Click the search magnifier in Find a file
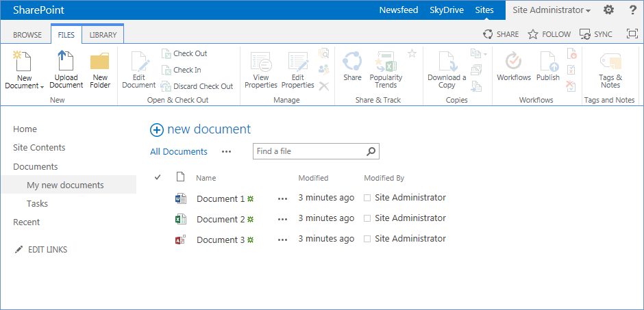The height and width of the screenshot is (310, 644). (x=371, y=151)
